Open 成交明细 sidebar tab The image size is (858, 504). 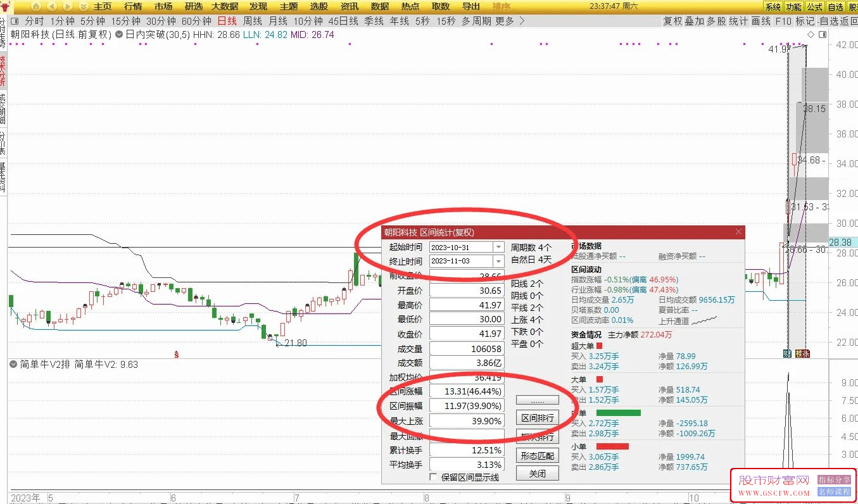(3, 109)
